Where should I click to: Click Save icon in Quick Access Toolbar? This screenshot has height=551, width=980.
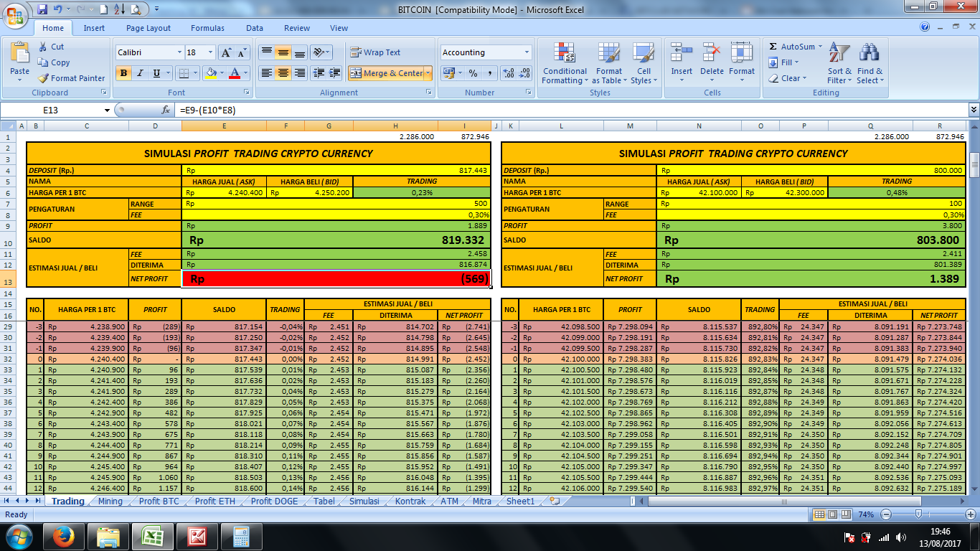tap(42, 9)
